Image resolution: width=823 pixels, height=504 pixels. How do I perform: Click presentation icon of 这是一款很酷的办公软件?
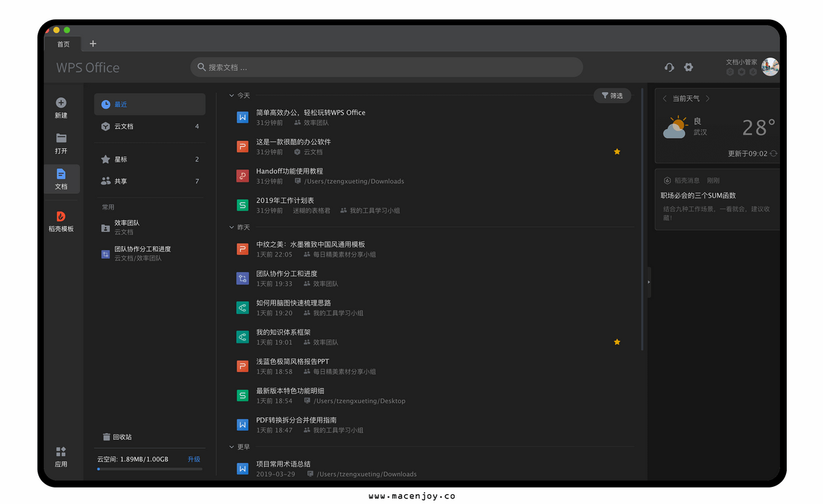tap(242, 147)
